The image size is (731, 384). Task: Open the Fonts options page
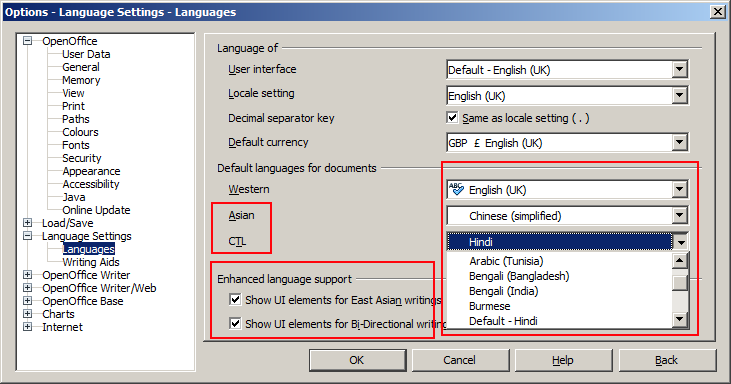click(x=76, y=145)
